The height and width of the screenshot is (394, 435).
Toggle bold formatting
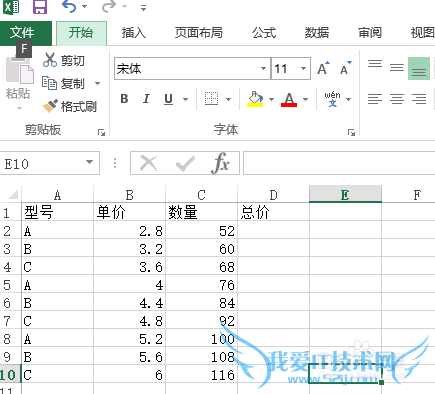pos(124,99)
